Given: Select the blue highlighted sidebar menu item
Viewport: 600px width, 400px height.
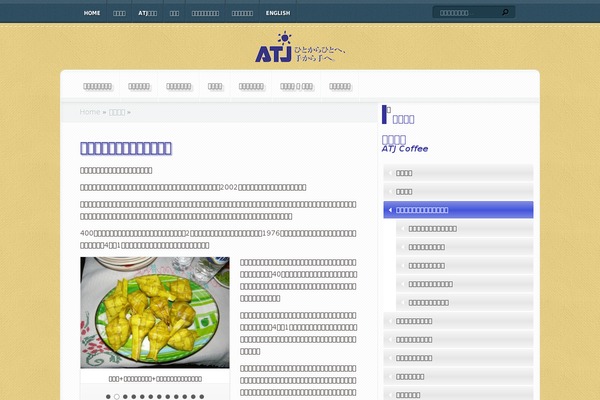Looking at the screenshot, I should pos(458,210).
